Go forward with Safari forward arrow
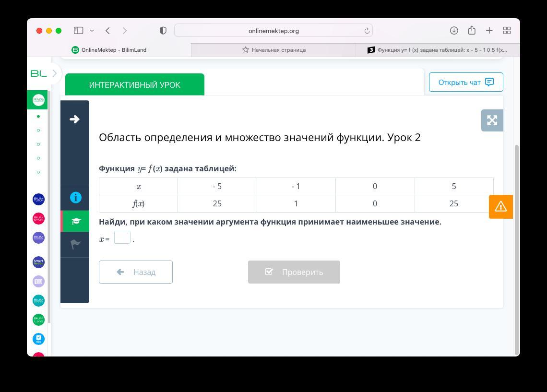Viewport: 547px width, 392px height. tap(125, 31)
